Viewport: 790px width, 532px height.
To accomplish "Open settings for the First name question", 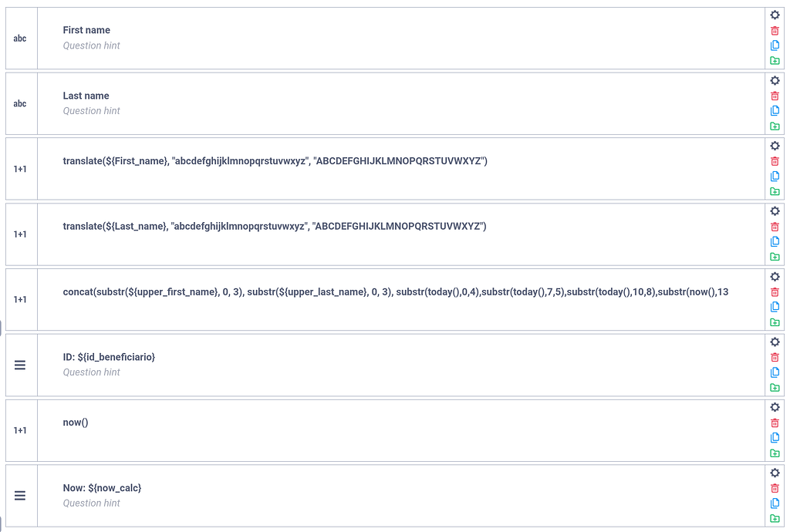I will pos(775,15).
